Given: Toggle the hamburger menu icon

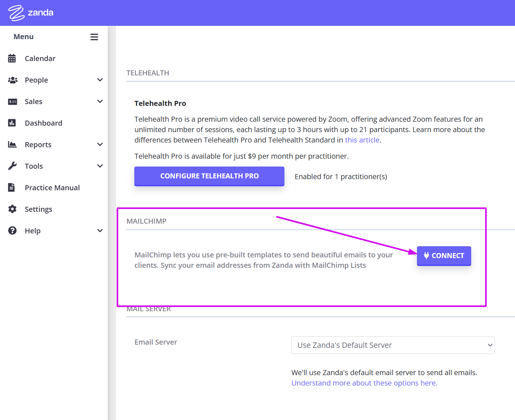Looking at the screenshot, I should click(x=94, y=37).
